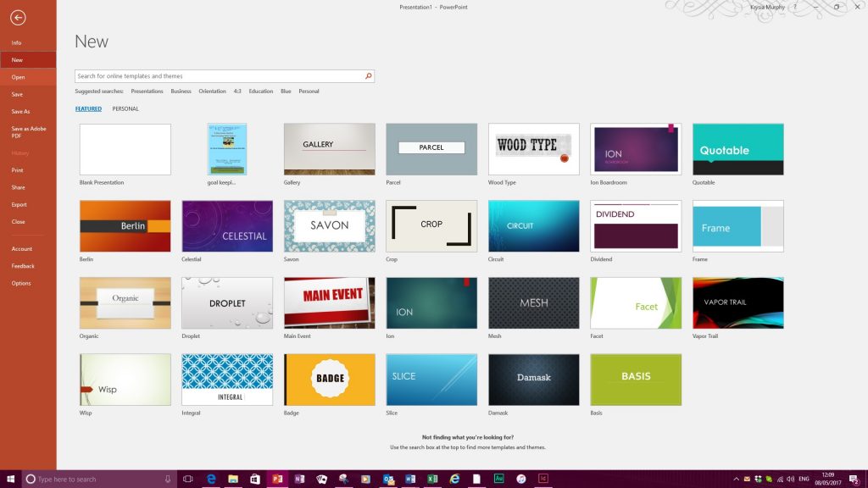This screenshot has width=868, height=488.
Task: Click the online templates search box
Action: coord(219,76)
